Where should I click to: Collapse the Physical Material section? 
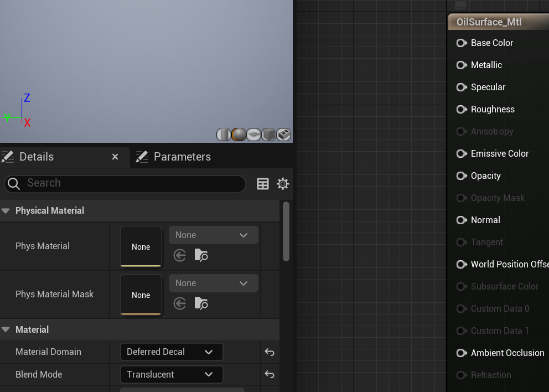tap(6, 211)
